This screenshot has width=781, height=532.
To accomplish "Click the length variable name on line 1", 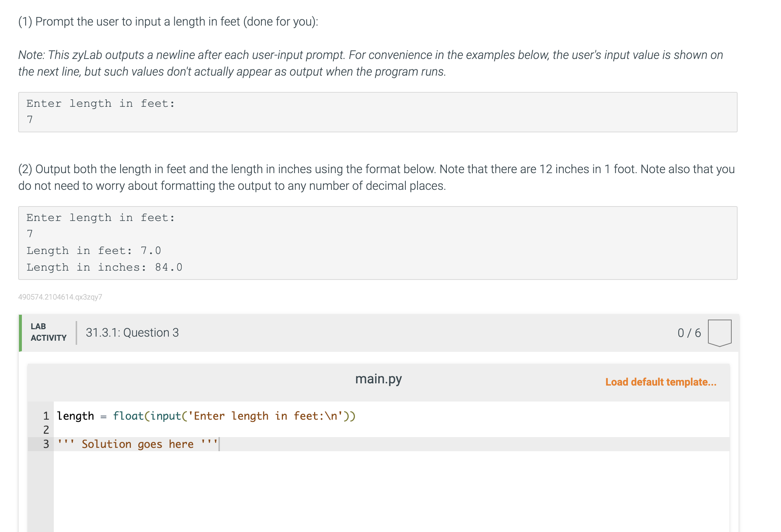I will (x=76, y=416).
